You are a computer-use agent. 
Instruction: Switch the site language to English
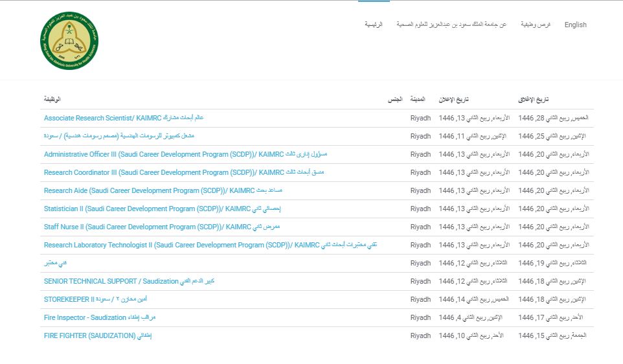[x=575, y=25]
